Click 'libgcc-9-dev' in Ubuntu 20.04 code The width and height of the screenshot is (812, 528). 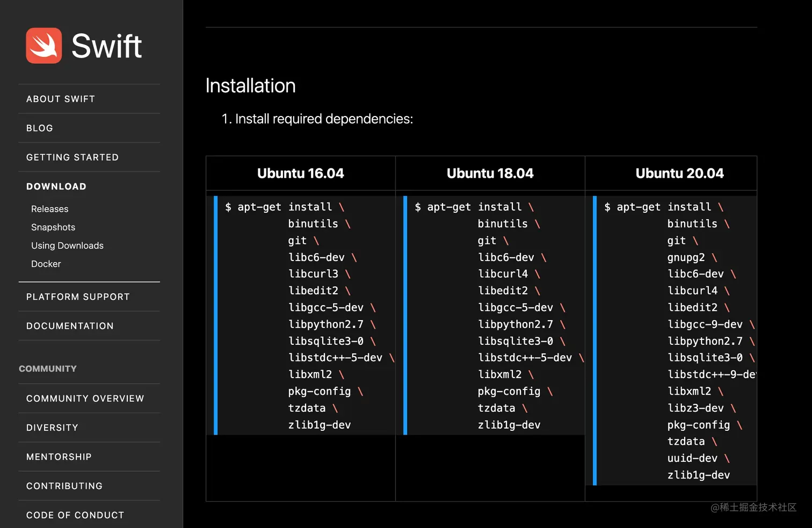(x=705, y=324)
